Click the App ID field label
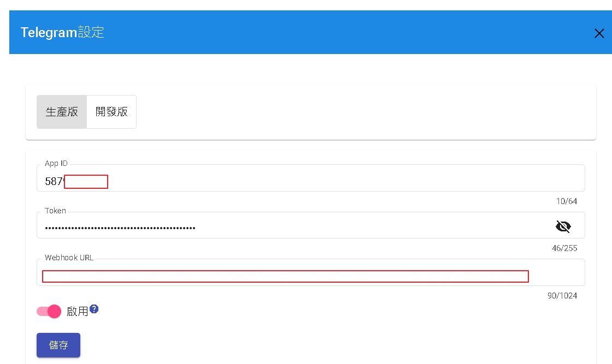This screenshot has height=364, width=612. 56,164
